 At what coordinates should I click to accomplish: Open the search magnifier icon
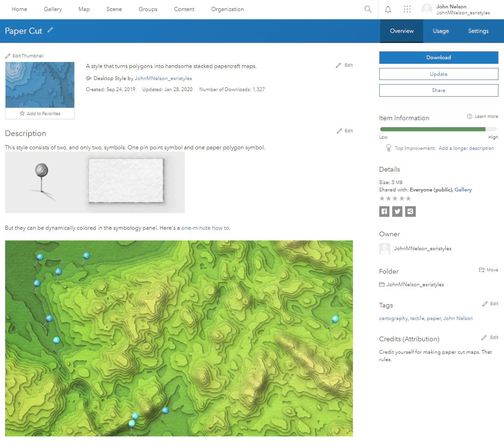click(x=368, y=9)
